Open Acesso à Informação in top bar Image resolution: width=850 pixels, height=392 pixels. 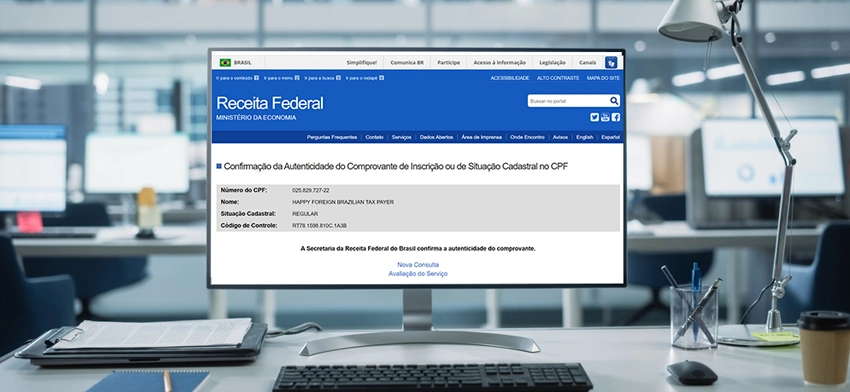click(499, 62)
